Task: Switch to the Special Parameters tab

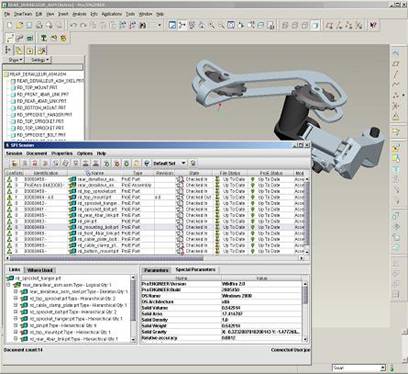Action: click(196, 270)
